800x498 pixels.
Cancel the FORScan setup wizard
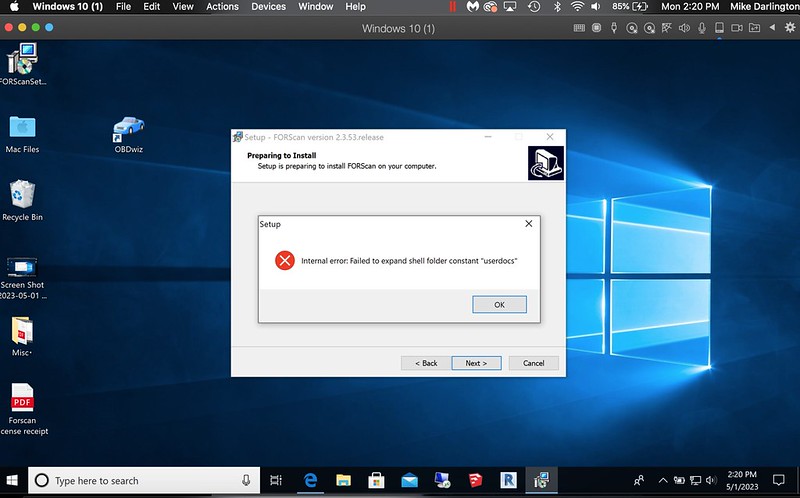(x=533, y=363)
